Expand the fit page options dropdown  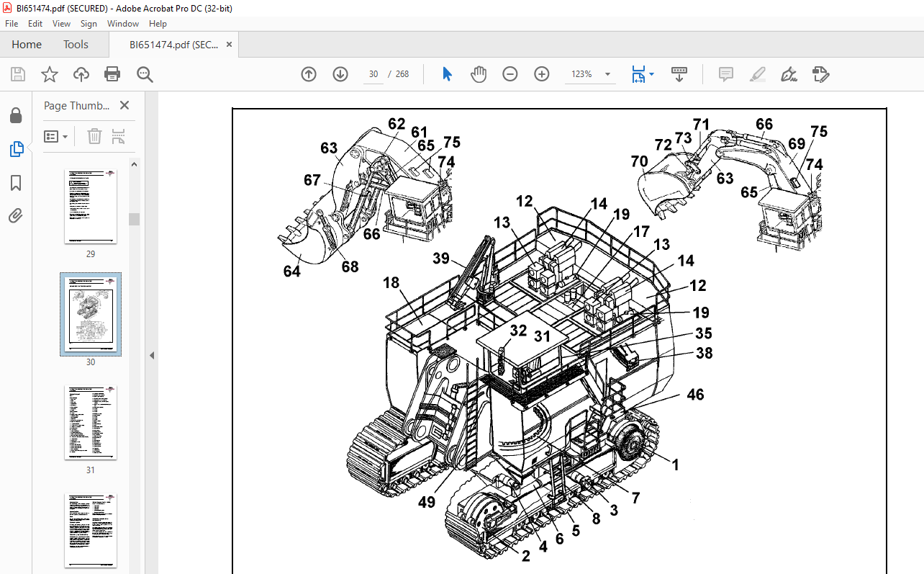tap(651, 74)
